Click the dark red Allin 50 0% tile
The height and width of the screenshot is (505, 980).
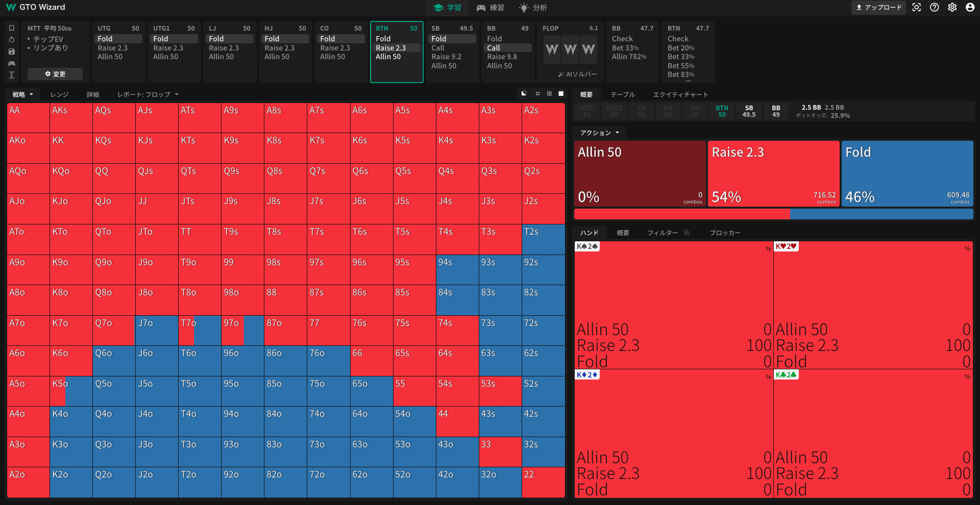tap(640, 173)
